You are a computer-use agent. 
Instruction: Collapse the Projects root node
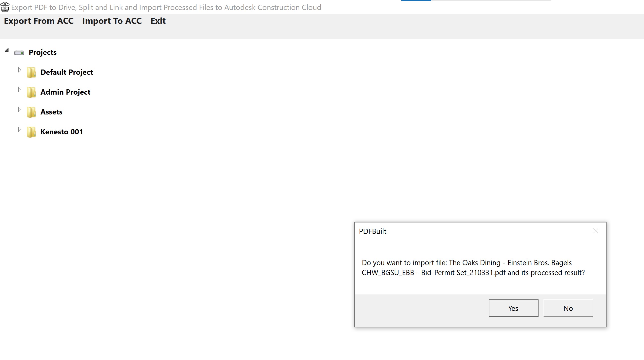click(x=7, y=50)
